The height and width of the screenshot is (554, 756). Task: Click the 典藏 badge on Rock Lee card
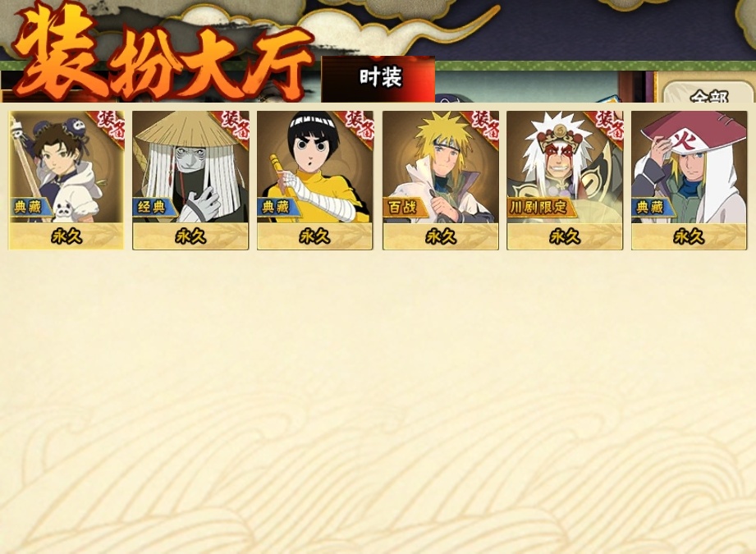[x=278, y=208]
